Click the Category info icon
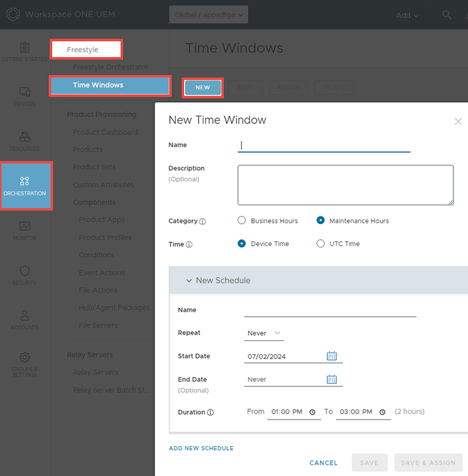The image size is (468, 476). 202,221
